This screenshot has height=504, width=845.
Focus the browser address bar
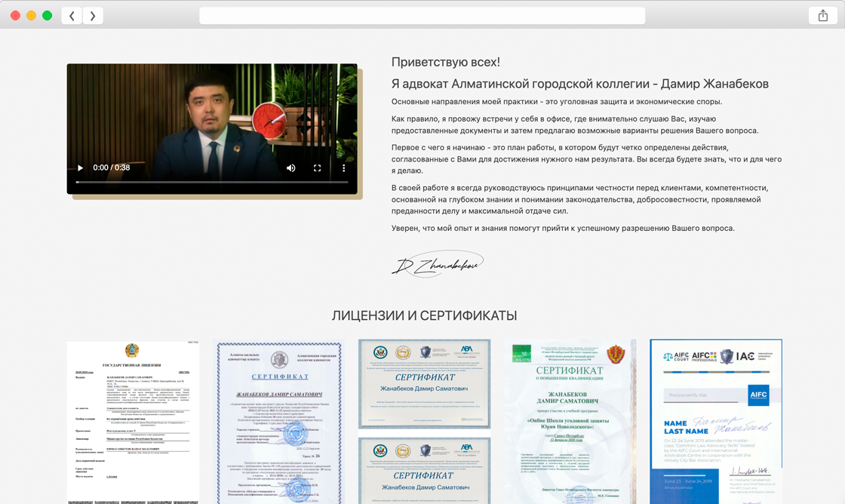422,16
